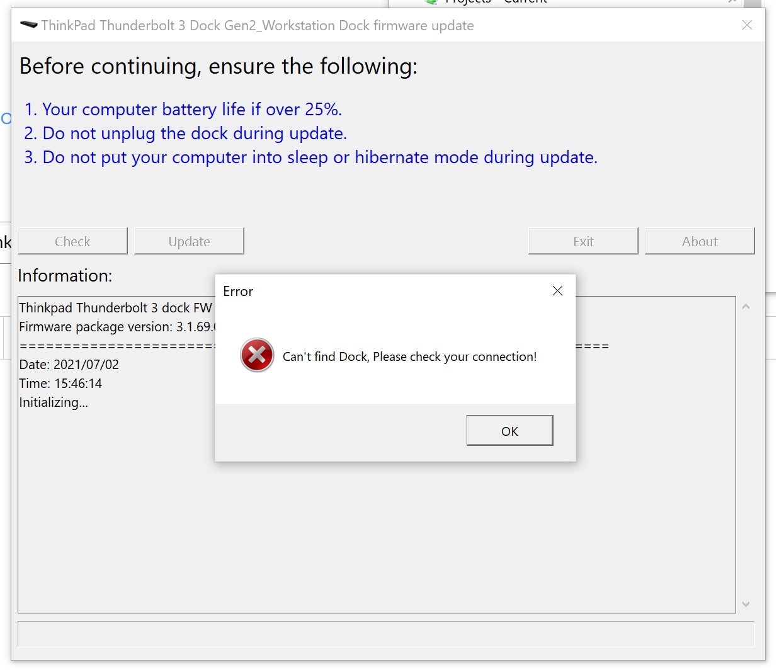Click the progress bar at the bottom
784x672 pixels.
[386, 634]
